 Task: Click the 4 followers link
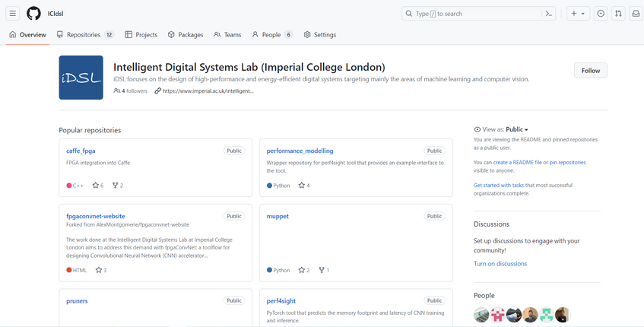[x=131, y=90]
